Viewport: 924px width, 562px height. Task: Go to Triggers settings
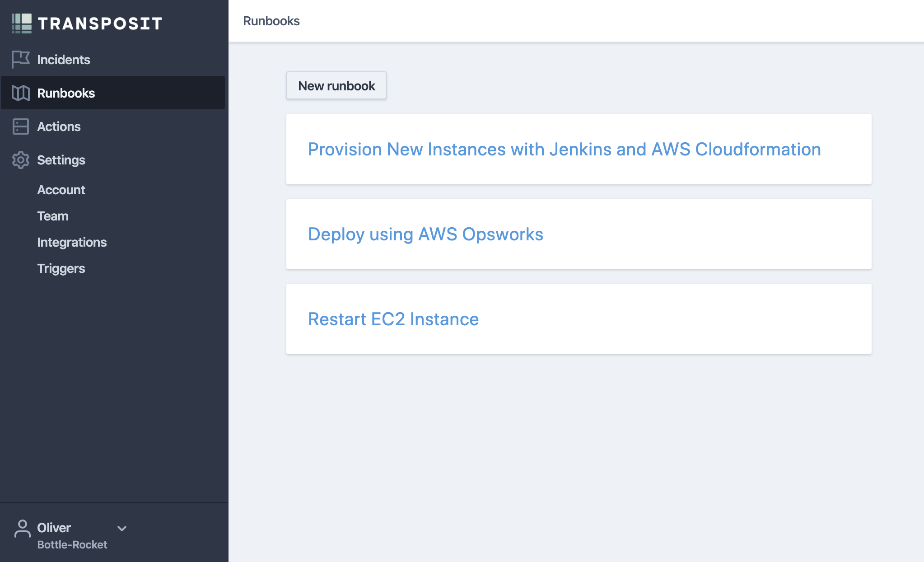point(61,268)
